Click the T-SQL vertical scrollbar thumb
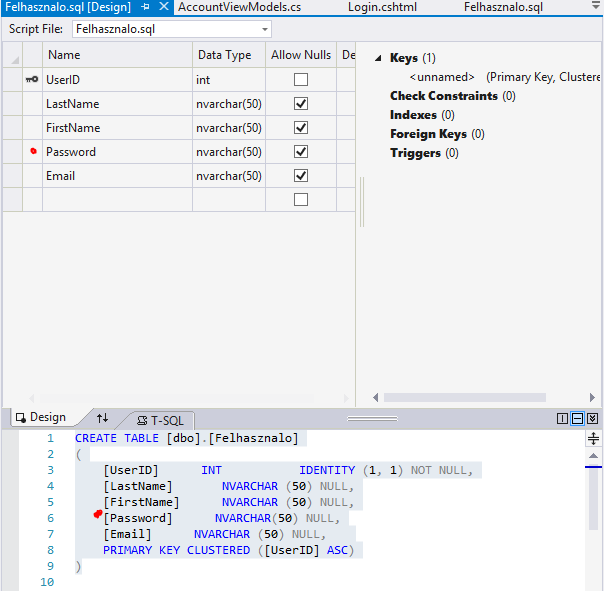This screenshot has height=591, width=604. pyautogui.click(x=593, y=499)
